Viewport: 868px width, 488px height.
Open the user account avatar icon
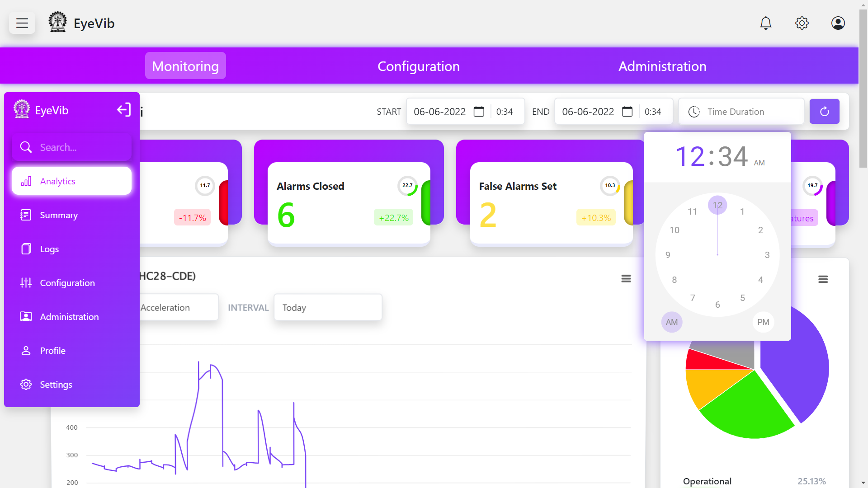click(x=838, y=23)
